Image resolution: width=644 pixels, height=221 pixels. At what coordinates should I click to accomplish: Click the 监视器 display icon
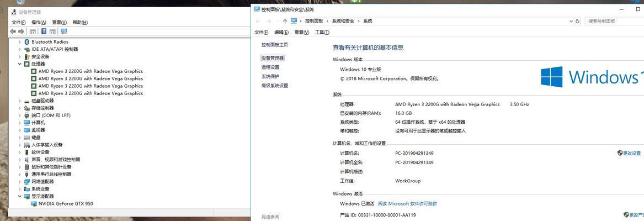coord(26,130)
